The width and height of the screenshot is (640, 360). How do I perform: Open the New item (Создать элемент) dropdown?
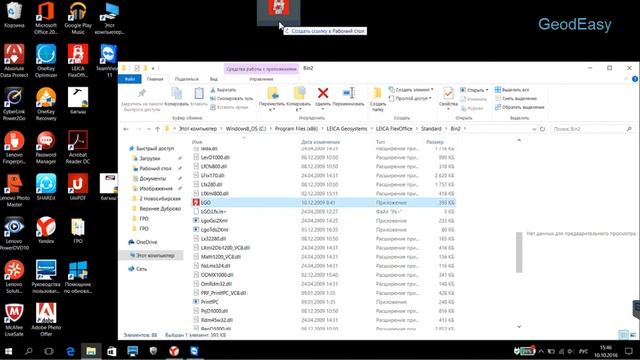(x=411, y=89)
